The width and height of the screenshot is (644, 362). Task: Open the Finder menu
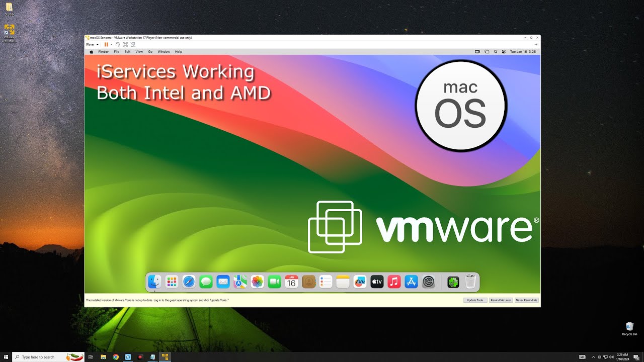[x=103, y=52]
